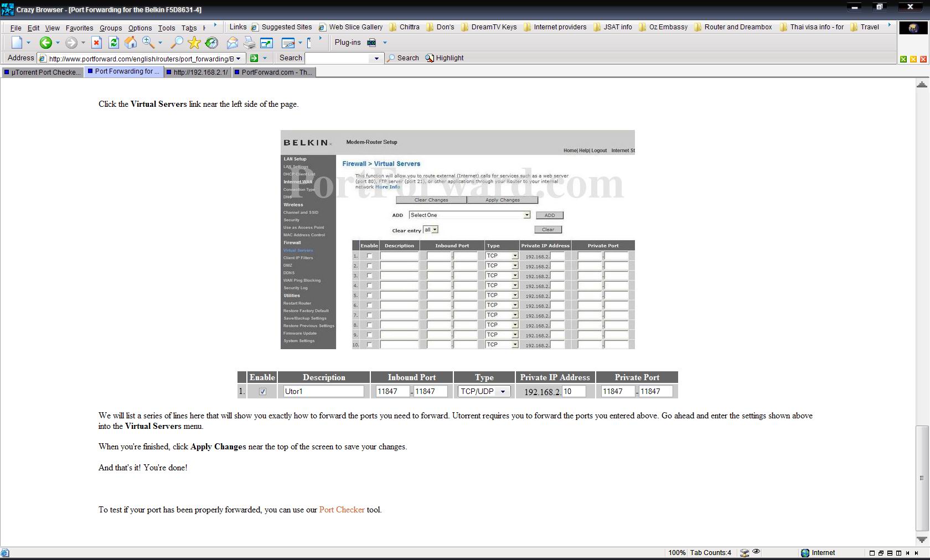930x560 pixels.
Task: Open the Zoom level dropdown arrow
Action: pos(160,43)
